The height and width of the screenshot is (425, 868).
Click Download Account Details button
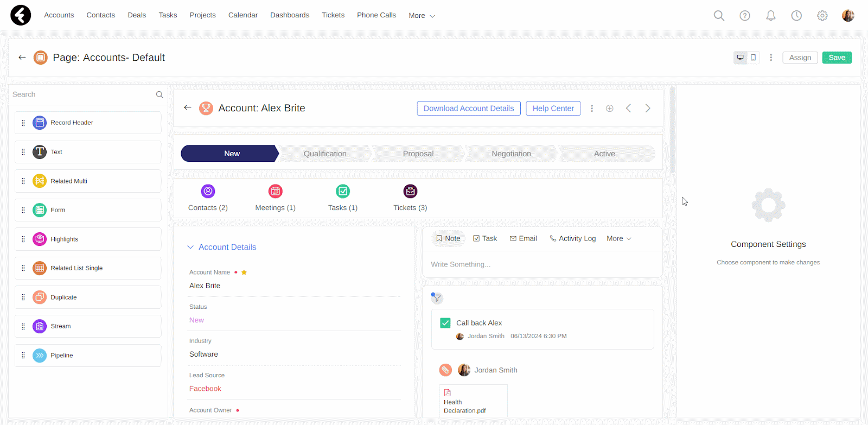pos(469,109)
